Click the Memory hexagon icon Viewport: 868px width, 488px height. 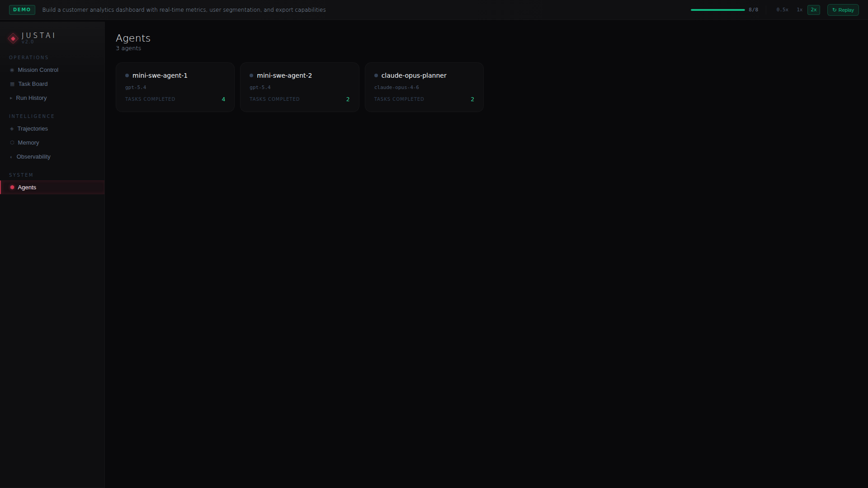[x=12, y=143]
